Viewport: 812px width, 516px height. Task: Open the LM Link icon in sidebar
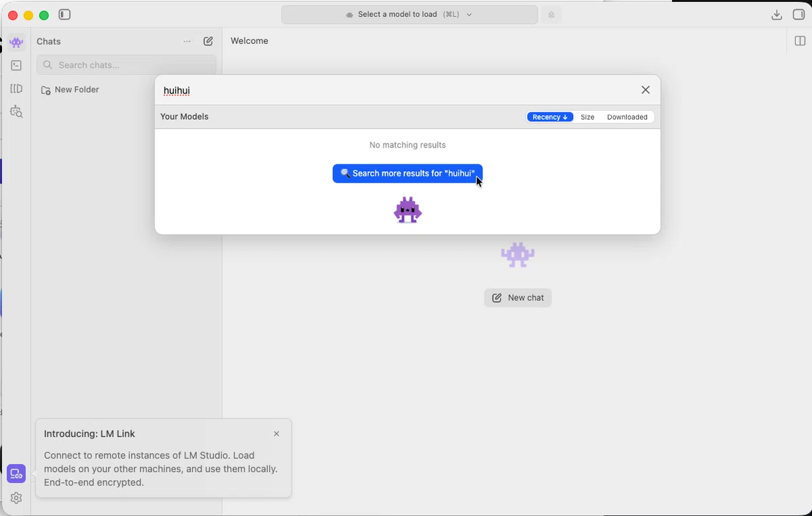[16, 474]
